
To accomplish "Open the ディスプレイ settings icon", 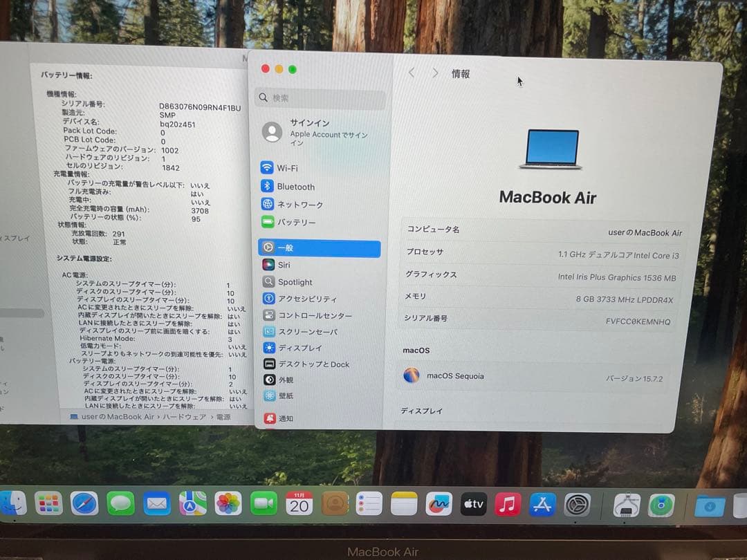I will click(270, 348).
